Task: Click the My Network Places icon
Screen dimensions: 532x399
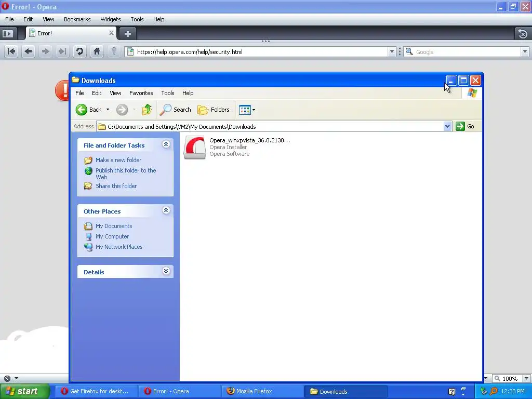Action: (88, 247)
